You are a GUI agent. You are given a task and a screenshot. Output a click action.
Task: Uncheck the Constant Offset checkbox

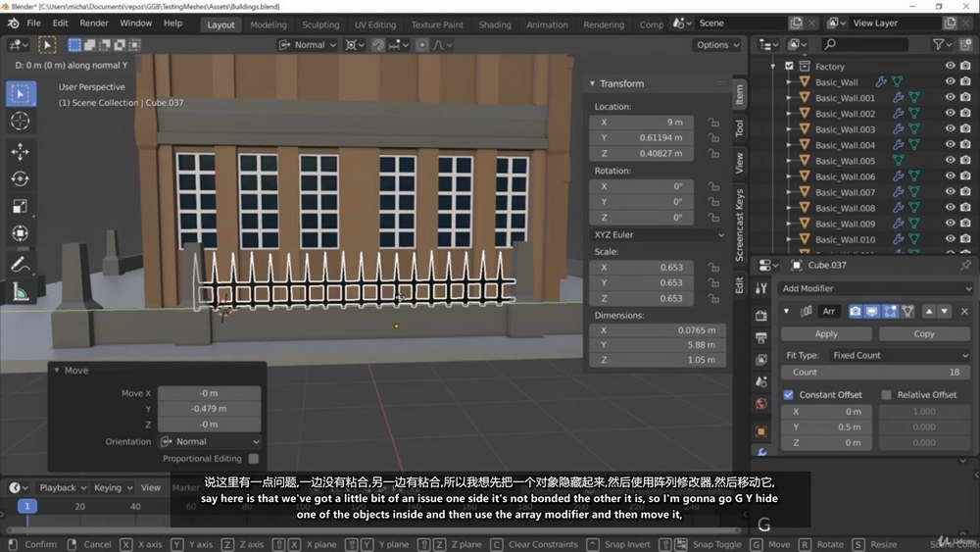click(x=788, y=395)
